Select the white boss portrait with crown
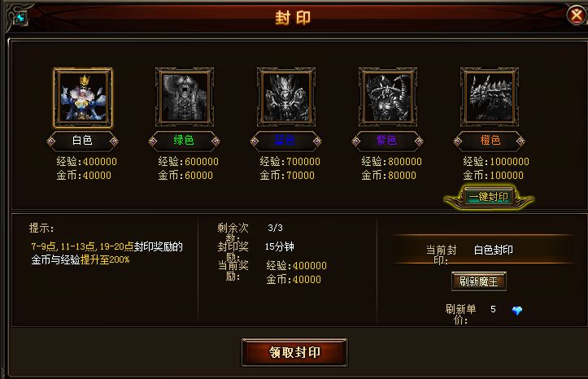The height and width of the screenshot is (379, 588). (83, 98)
